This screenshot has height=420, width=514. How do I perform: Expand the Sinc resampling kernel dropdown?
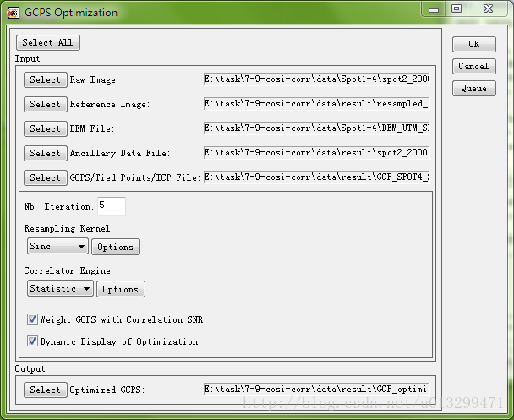pyautogui.click(x=57, y=247)
